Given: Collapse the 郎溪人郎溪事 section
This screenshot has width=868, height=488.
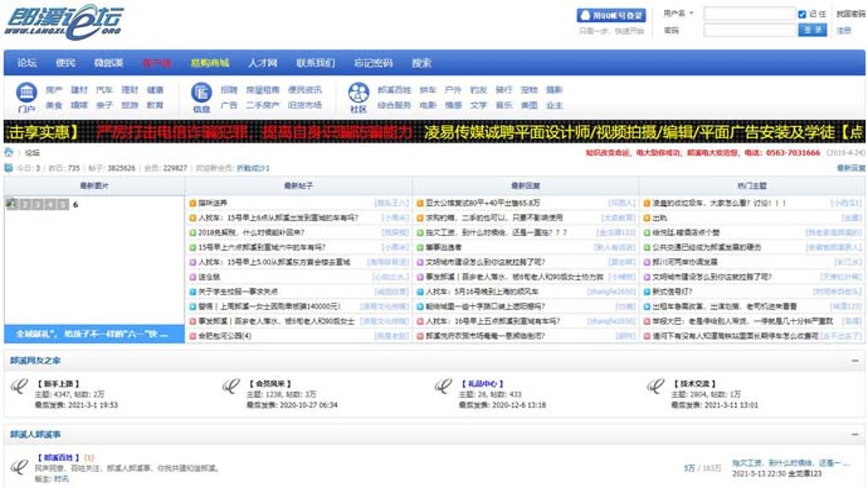Looking at the screenshot, I should coord(855,434).
